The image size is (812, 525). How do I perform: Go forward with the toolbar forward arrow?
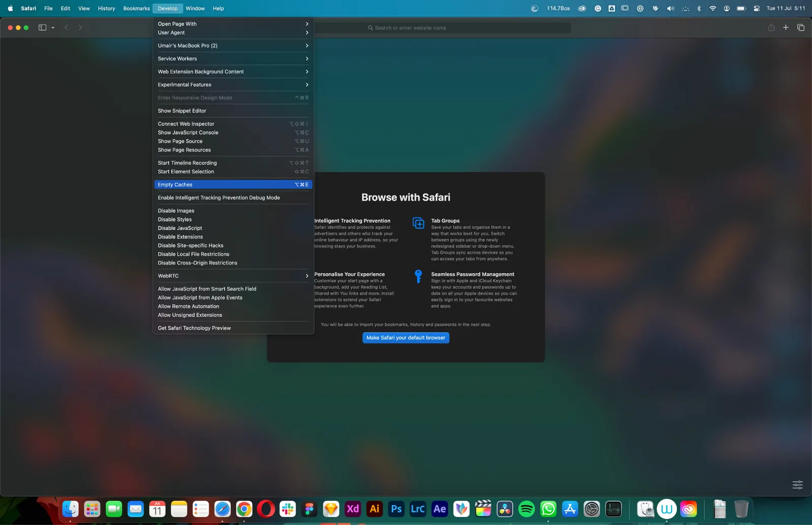point(80,27)
